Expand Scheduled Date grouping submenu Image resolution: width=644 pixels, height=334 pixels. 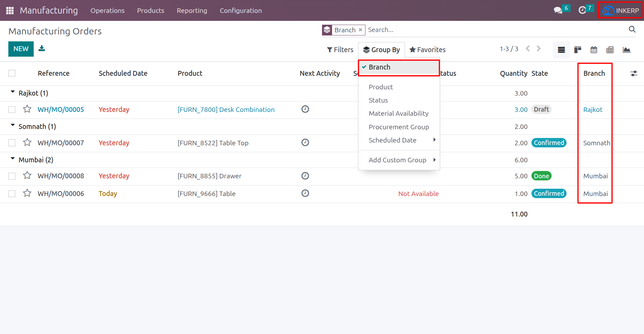coord(399,140)
